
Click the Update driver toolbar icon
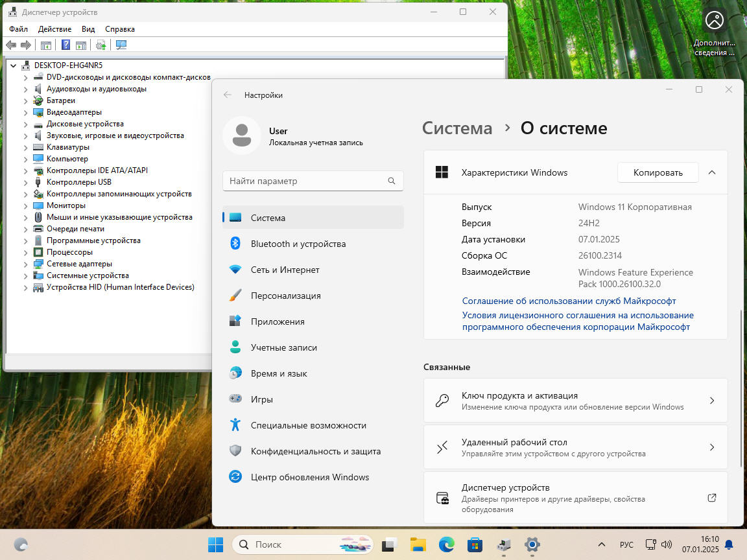click(x=101, y=45)
